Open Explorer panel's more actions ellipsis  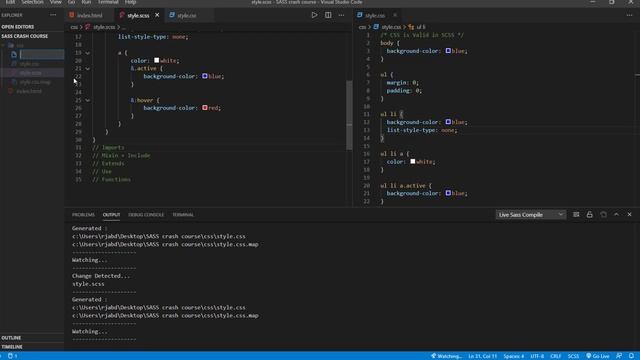53,15
